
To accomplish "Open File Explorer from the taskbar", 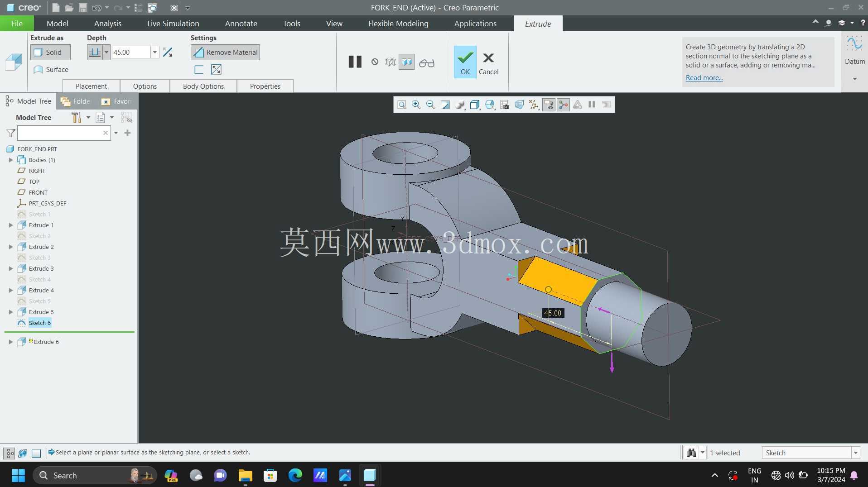I will (245, 475).
